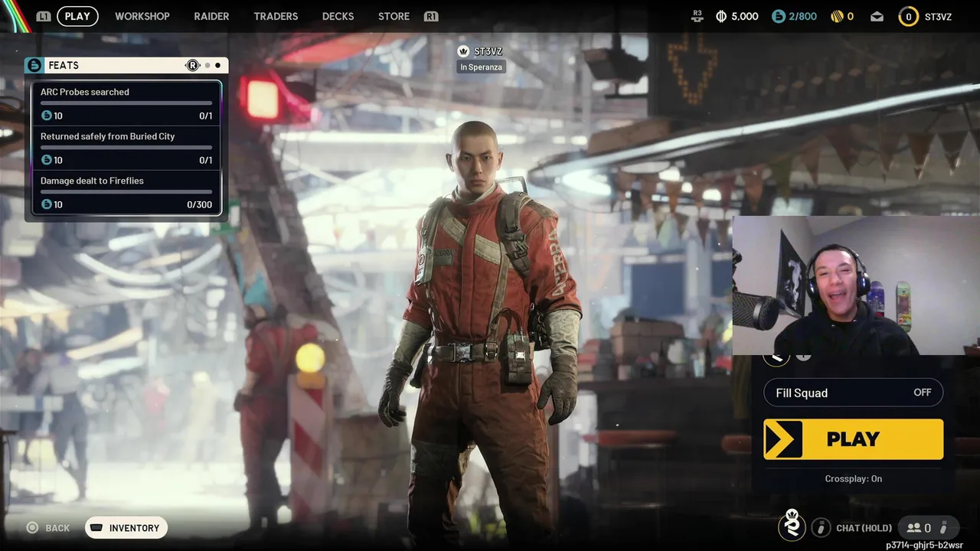Click the BACK button
980x551 pixels.
(47, 527)
